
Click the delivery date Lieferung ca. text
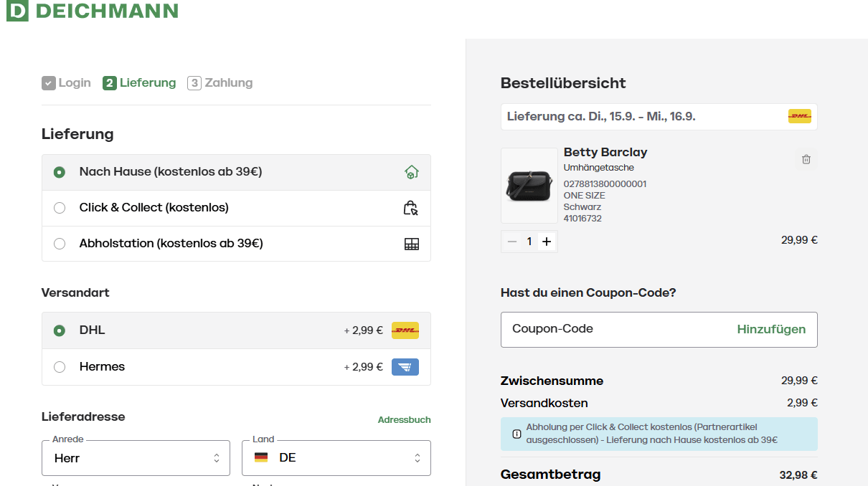click(601, 116)
